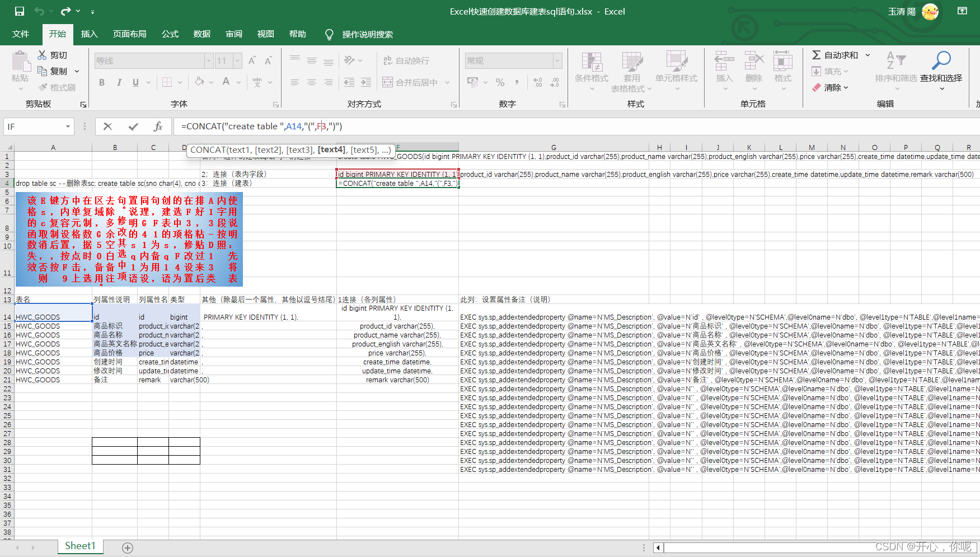Click the Undo arrow icon
Viewport: 980px width, 557px height.
39,11
